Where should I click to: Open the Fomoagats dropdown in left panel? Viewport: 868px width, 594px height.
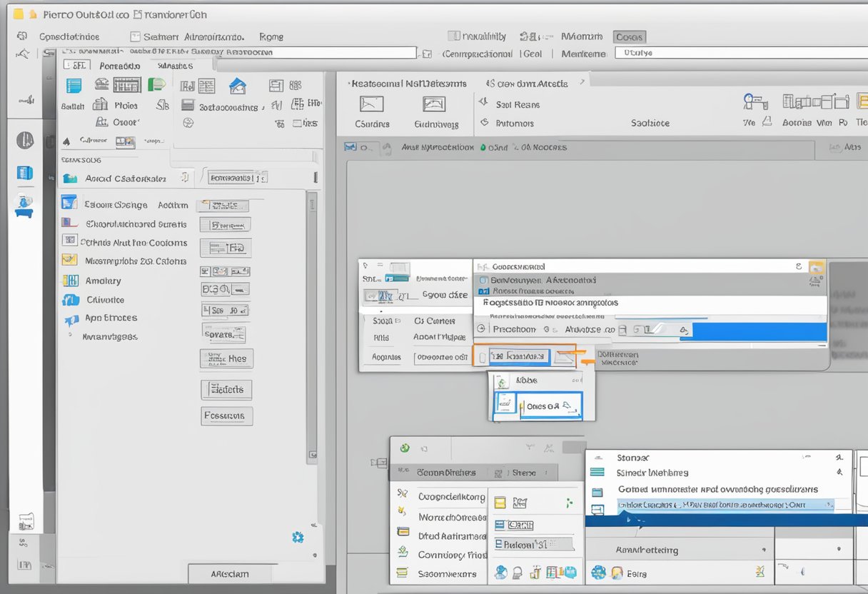coord(233,177)
